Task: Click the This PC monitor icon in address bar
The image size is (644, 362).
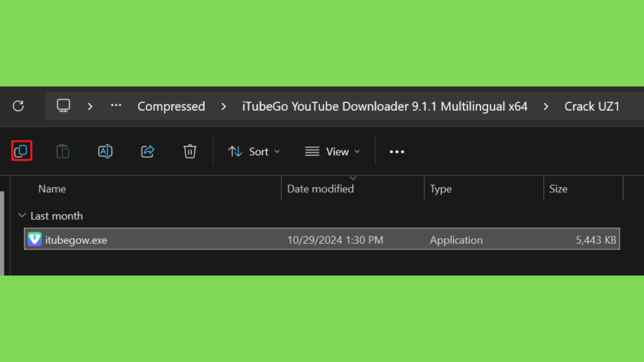Action: [64, 106]
